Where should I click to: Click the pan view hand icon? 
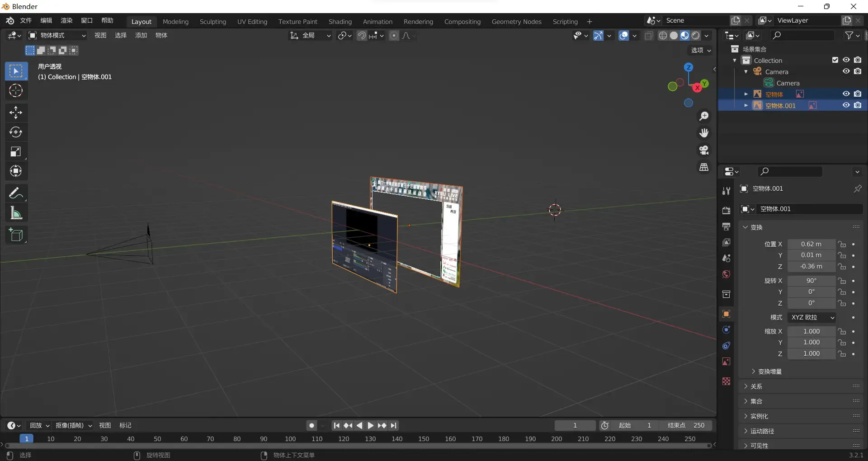(704, 133)
